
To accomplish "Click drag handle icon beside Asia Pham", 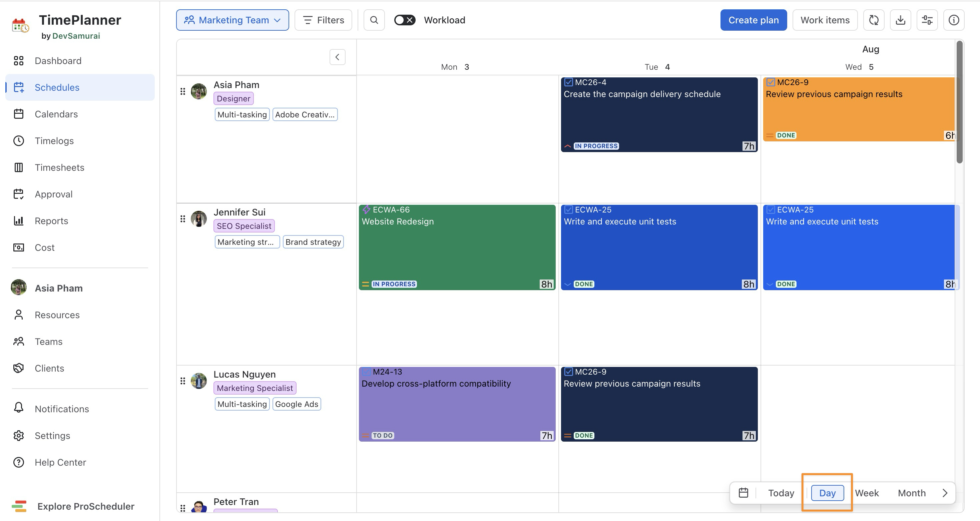I will [x=182, y=91].
